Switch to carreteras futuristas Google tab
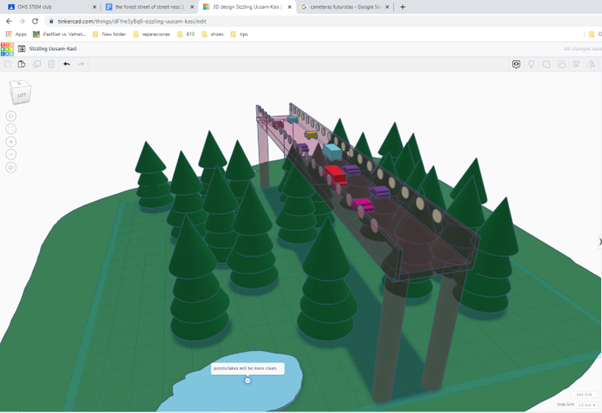602x413 pixels. coord(346,7)
